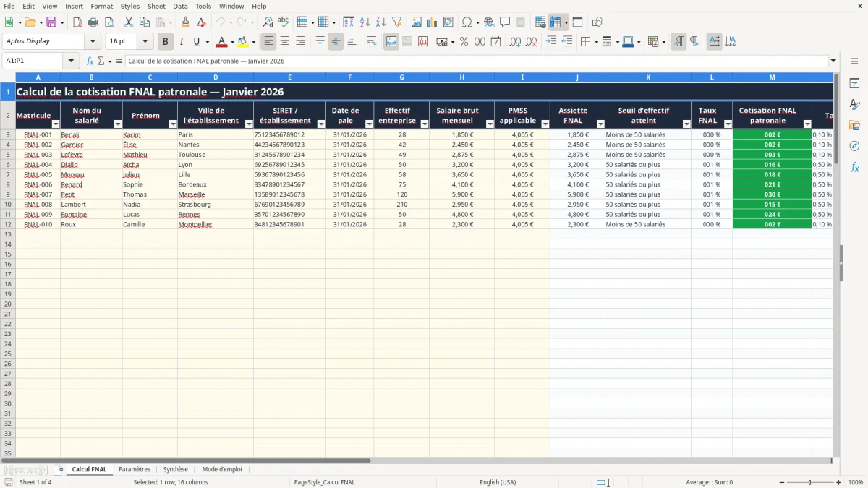Screen dimensions: 868x488
Task: Toggle Wrap Text
Action: click(x=372, y=42)
